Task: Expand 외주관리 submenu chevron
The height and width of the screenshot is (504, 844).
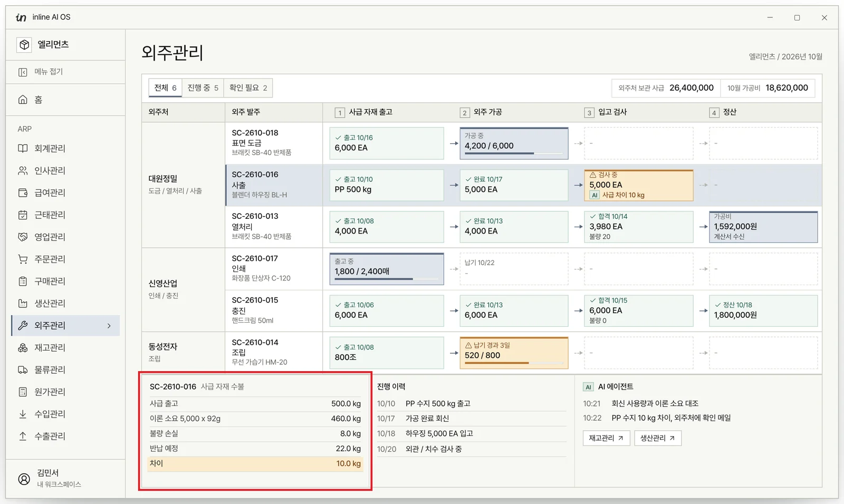Action: tap(109, 326)
